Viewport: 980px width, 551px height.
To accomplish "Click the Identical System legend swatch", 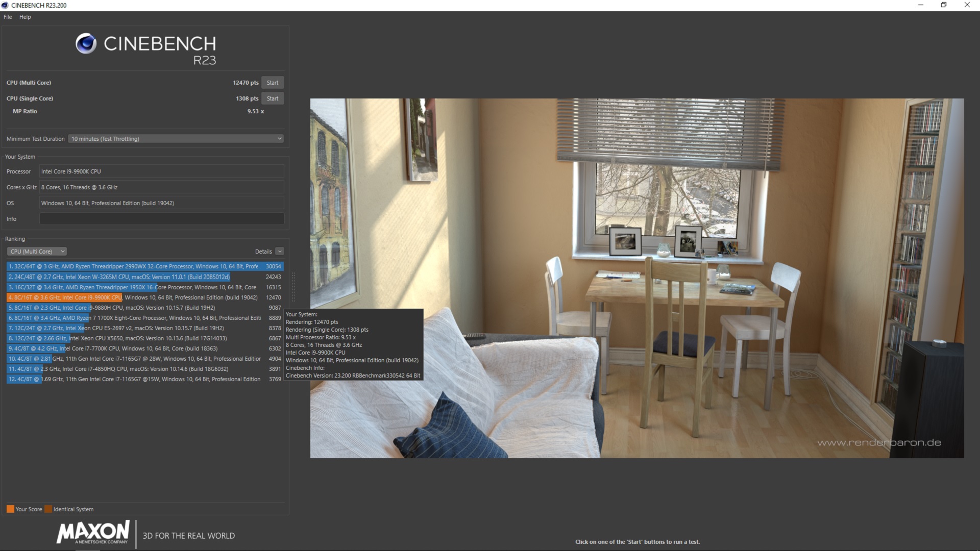I will point(48,509).
